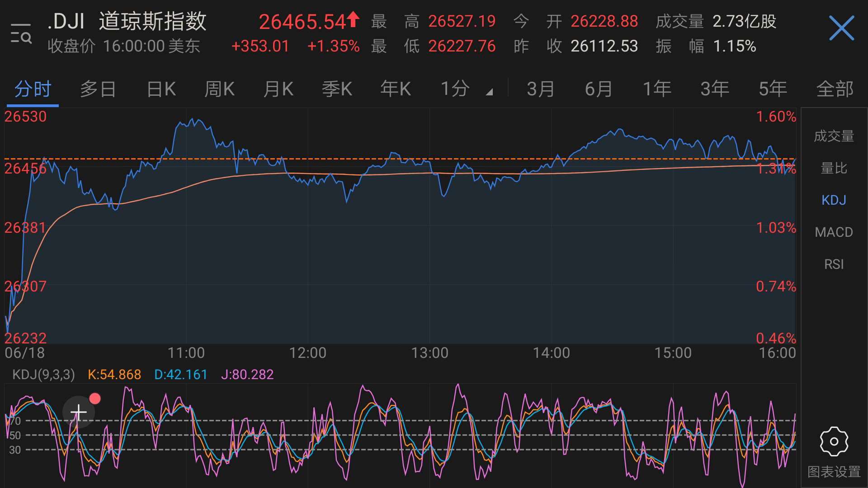Choose the 全部 time range
868x488 pixels.
click(x=835, y=89)
